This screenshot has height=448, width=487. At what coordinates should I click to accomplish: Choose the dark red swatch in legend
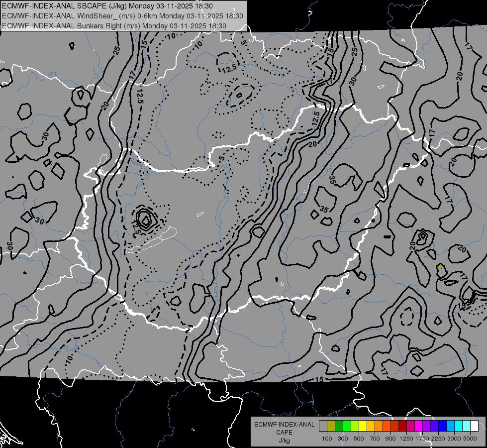pyautogui.click(x=402, y=426)
